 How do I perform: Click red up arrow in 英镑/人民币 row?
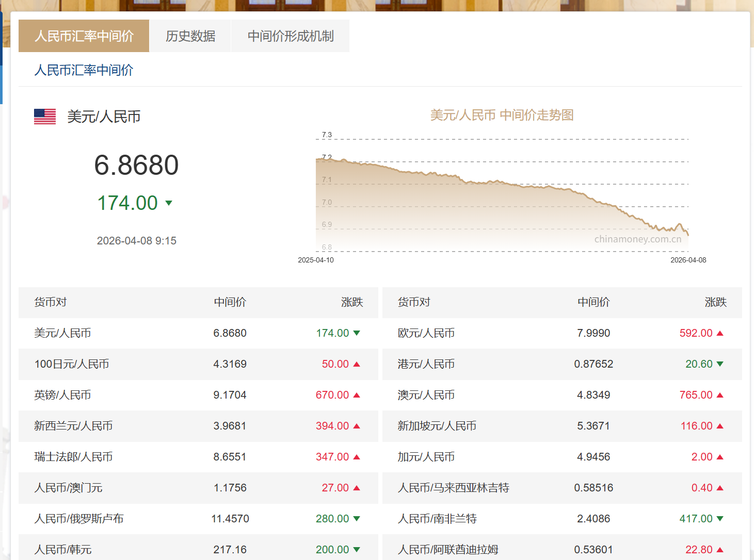[357, 395]
